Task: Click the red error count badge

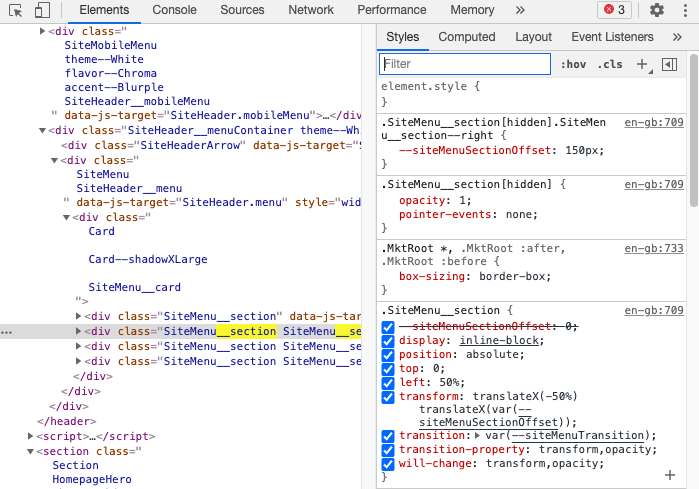Action: point(614,10)
